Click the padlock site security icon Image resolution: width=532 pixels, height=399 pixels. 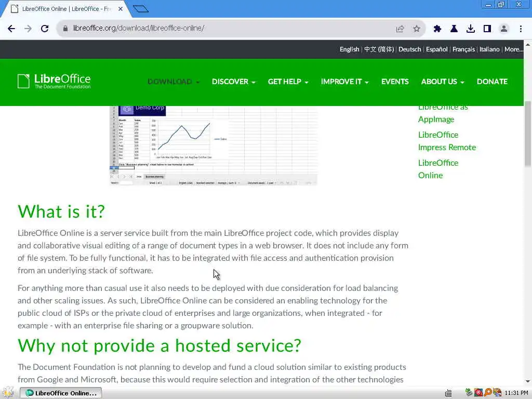pos(65,29)
